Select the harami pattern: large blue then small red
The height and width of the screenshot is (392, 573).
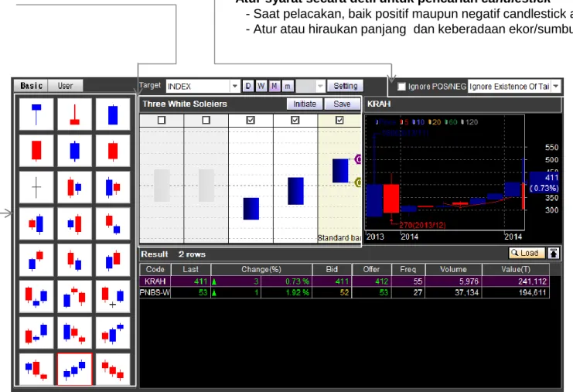[x=113, y=187]
